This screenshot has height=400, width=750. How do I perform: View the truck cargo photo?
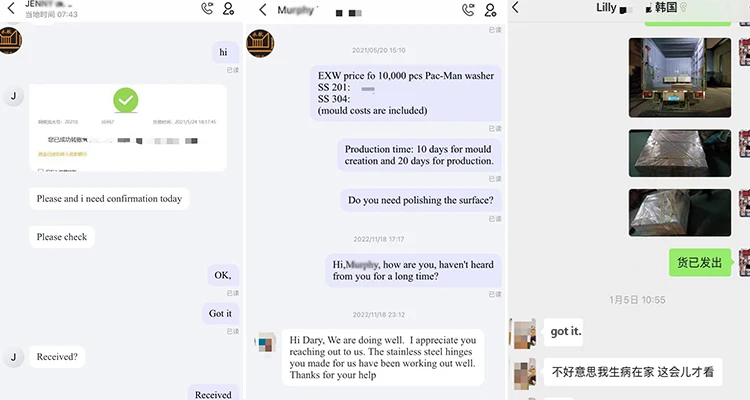680,78
